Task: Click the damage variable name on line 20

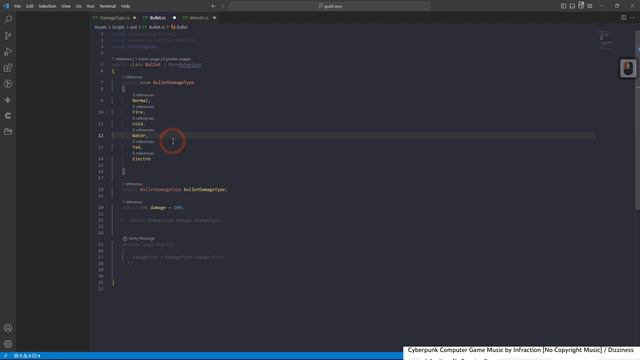Action: pos(158,208)
